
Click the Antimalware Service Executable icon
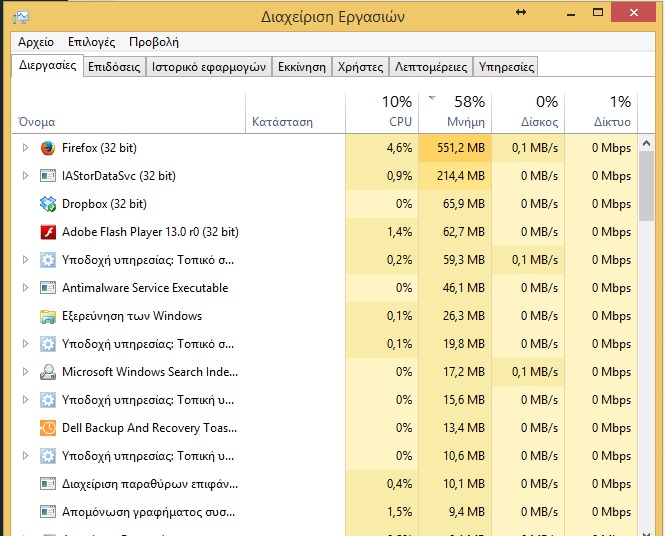[x=48, y=288]
